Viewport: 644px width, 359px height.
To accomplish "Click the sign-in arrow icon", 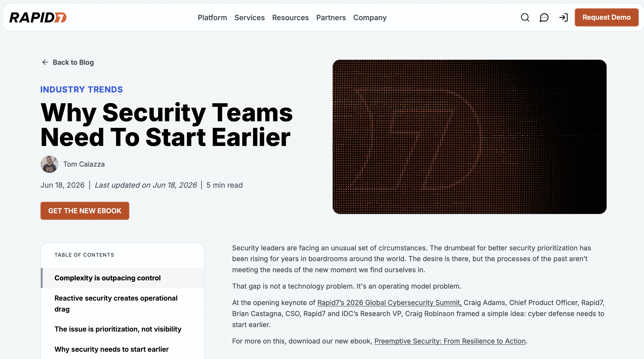I will (563, 18).
